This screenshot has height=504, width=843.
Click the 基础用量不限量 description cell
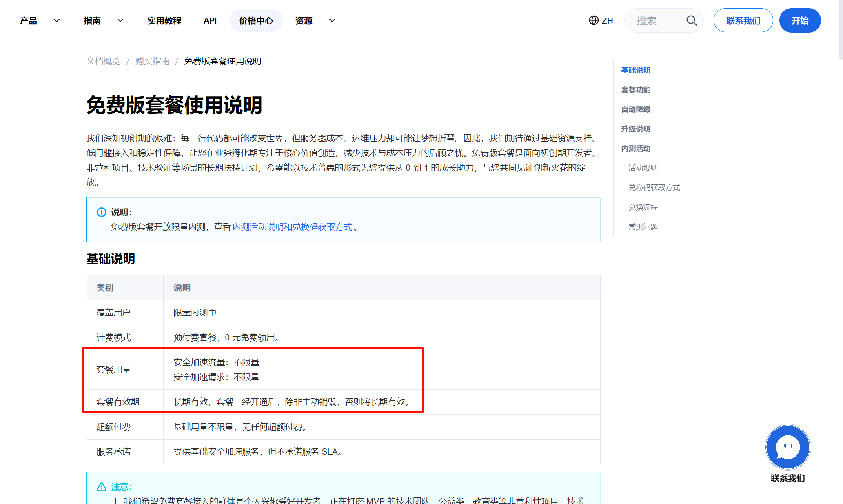point(382,427)
